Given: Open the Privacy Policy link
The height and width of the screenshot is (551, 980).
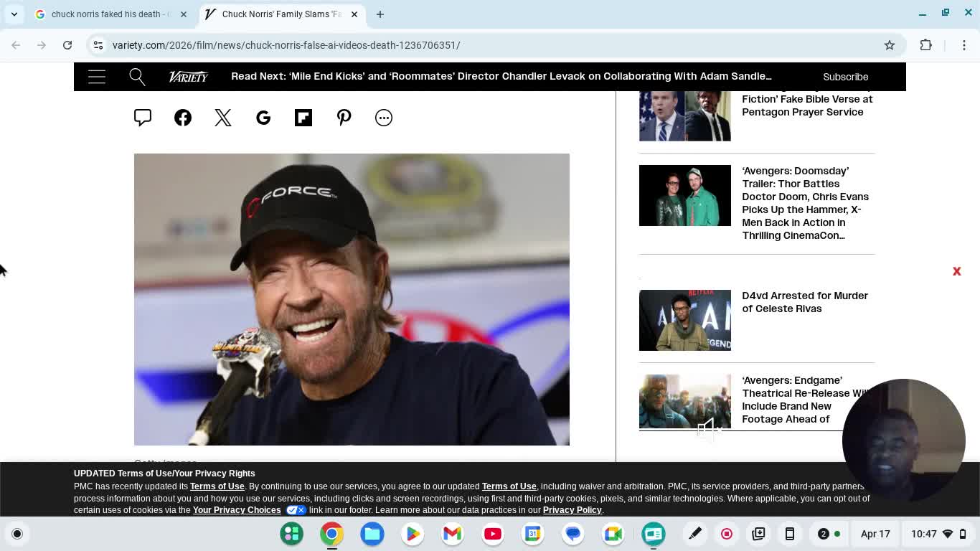Looking at the screenshot, I should coord(572,510).
